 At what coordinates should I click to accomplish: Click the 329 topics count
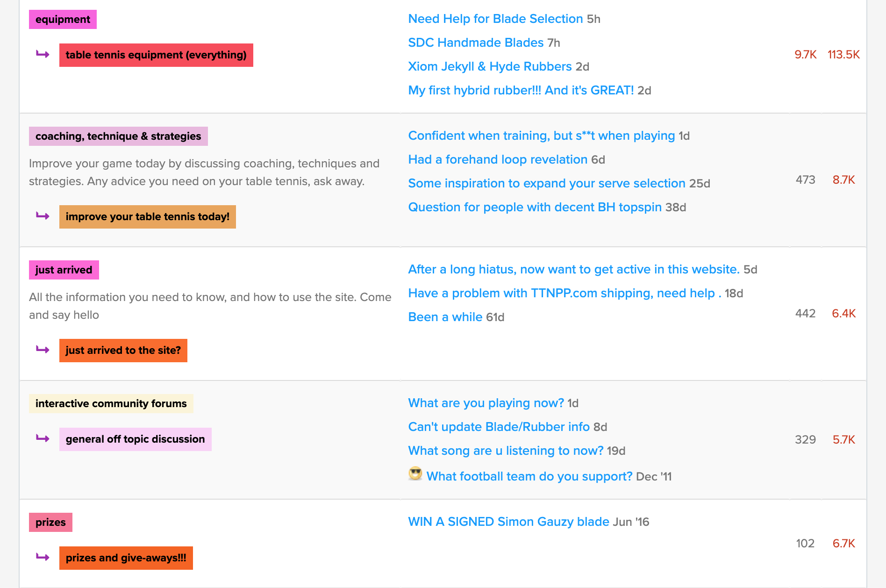point(806,440)
